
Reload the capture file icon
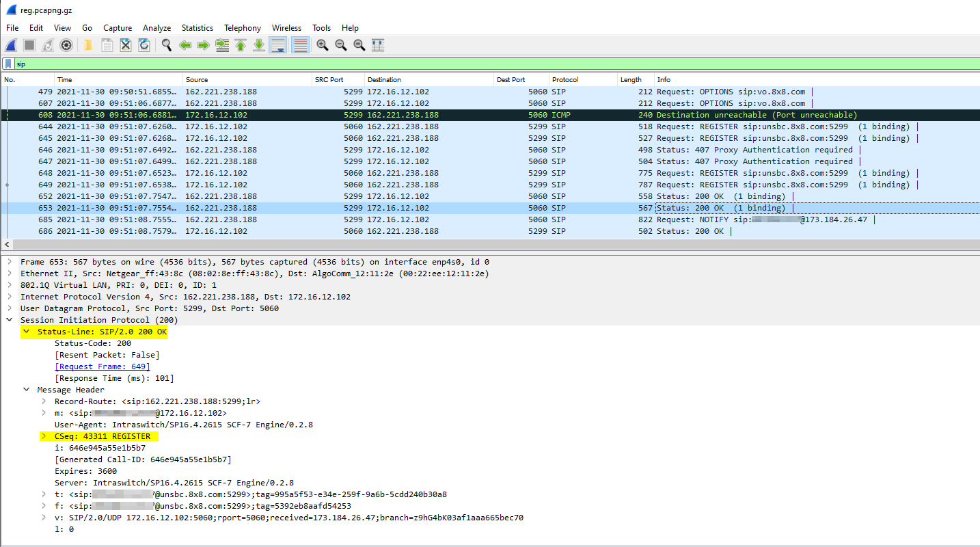pos(144,45)
